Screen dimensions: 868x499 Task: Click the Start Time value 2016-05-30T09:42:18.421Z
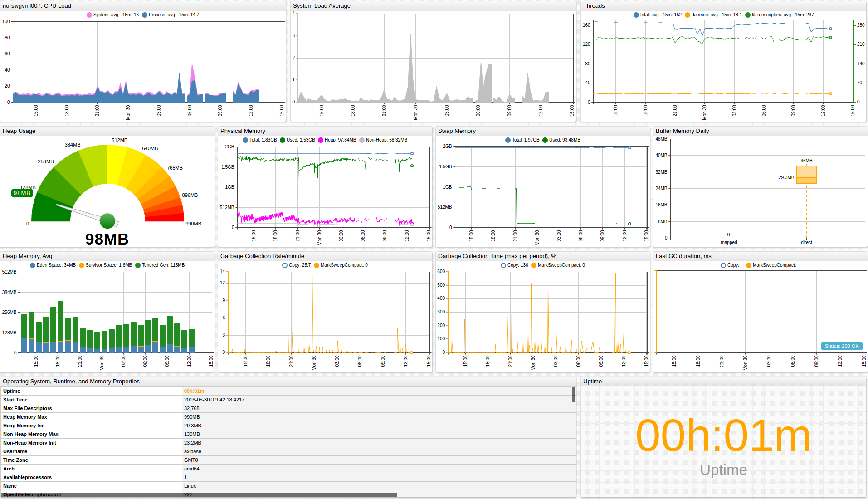pos(215,400)
